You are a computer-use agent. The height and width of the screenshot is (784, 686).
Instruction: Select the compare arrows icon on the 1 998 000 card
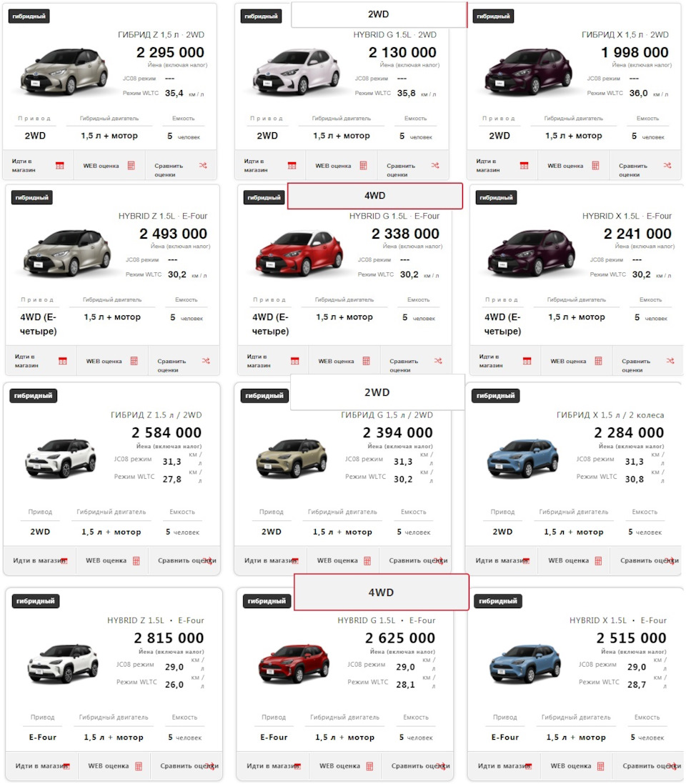[x=667, y=165]
